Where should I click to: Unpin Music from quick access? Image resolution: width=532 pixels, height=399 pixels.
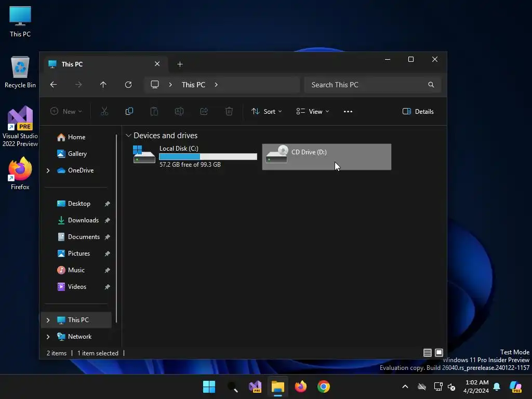pos(107,270)
